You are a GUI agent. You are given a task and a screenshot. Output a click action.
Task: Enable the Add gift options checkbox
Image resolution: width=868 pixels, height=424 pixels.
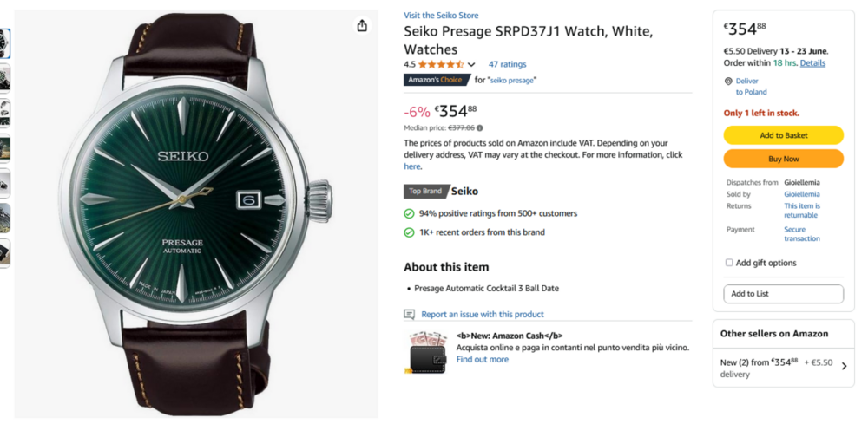click(x=729, y=263)
